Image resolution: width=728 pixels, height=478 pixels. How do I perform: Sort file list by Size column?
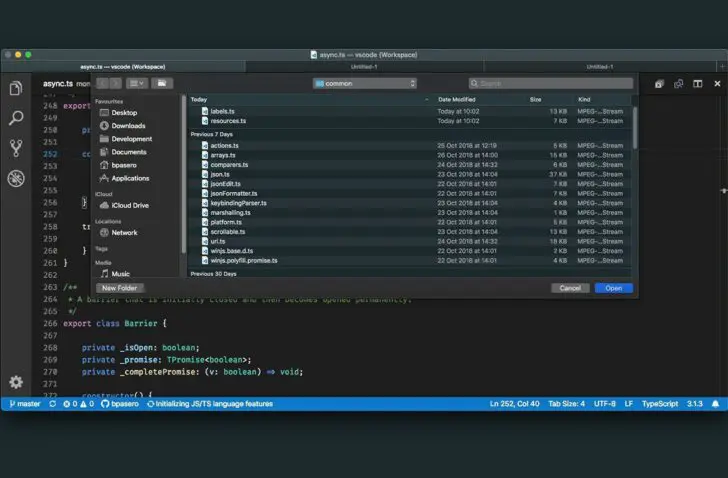coord(535,99)
